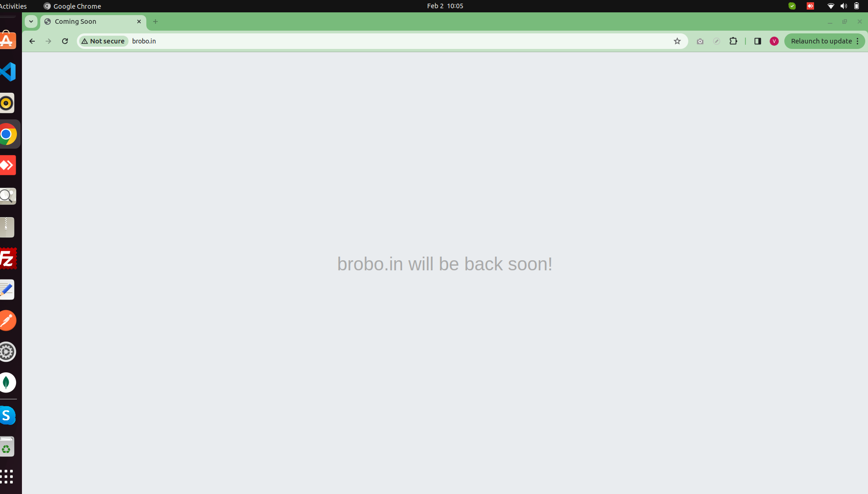Image resolution: width=868 pixels, height=494 pixels.
Task: Expand the tab search dropdown arrow
Action: 31,21
